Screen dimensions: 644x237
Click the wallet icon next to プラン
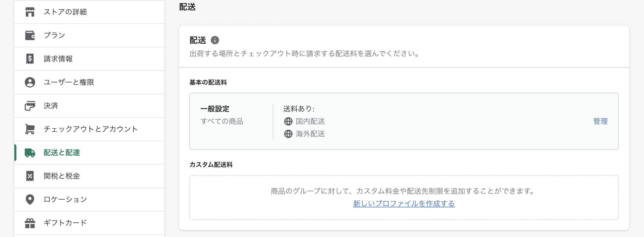(30, 35)
